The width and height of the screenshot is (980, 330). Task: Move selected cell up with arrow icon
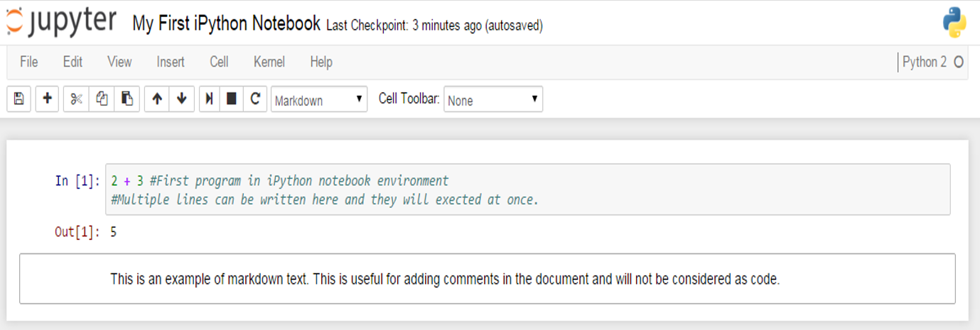pos(157,99)
